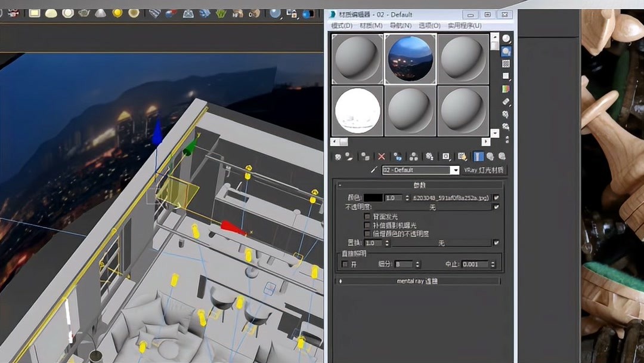Enable the 补偿摄影机曝光 checkbox
The height and width of the screenshot is (363, 644).
(367, 225)
